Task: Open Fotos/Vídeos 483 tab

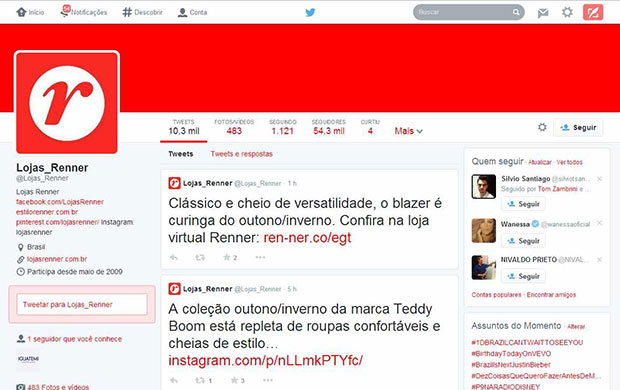Action: click(234, 127)
